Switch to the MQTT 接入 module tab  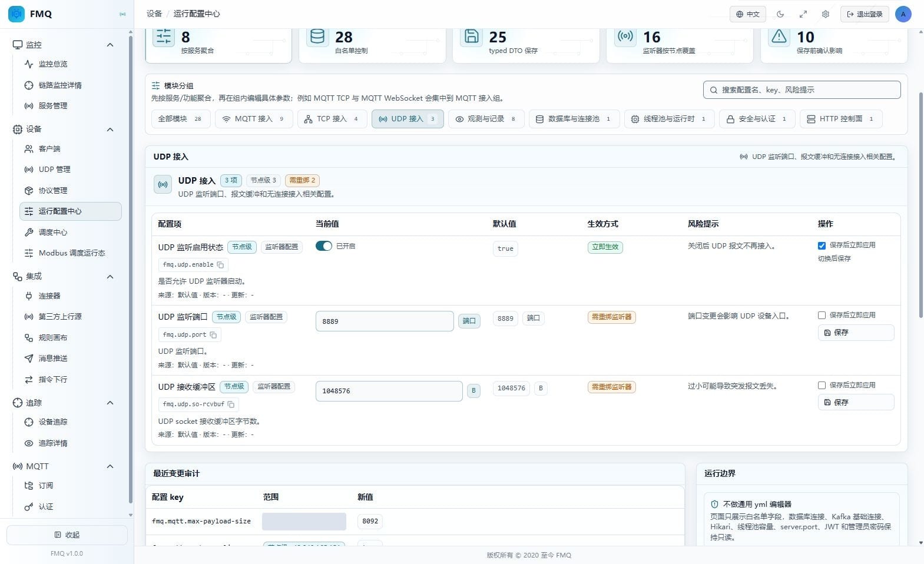point(254,119)
